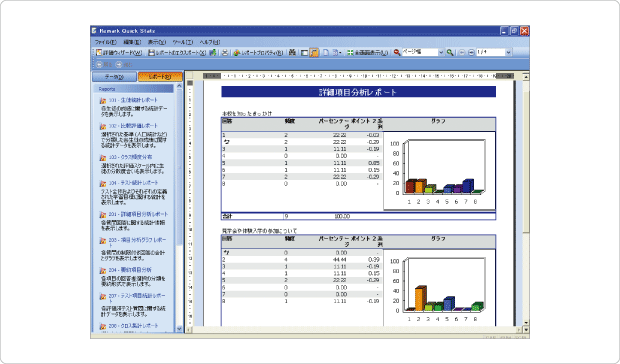The width and height of the screenshot is (620, 364).
Task: Click the レポートのエクスポート(X) save button
Action: coord(176,53)
